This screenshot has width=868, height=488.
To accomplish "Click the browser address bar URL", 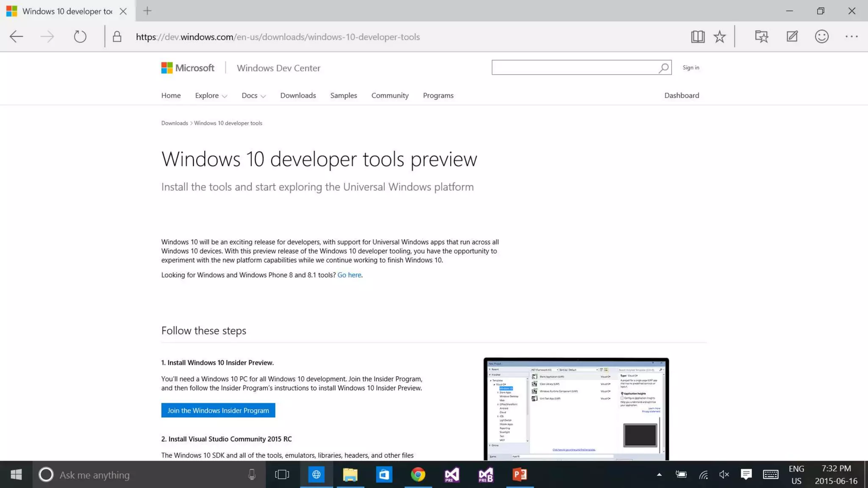I will tap(278, 37).
